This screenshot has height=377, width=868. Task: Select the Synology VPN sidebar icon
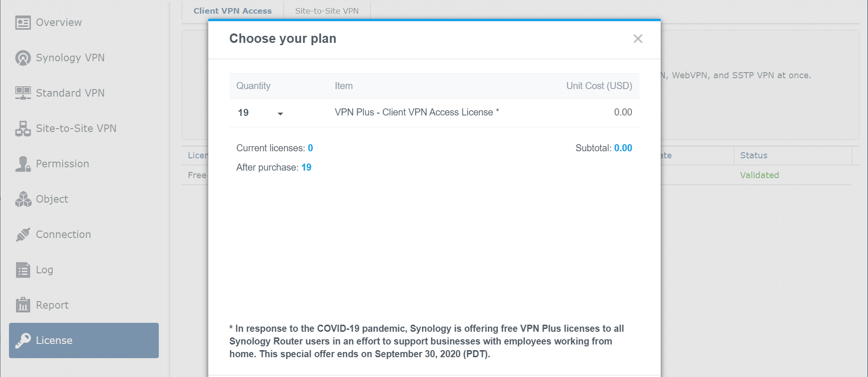click(x=23, y=58)
